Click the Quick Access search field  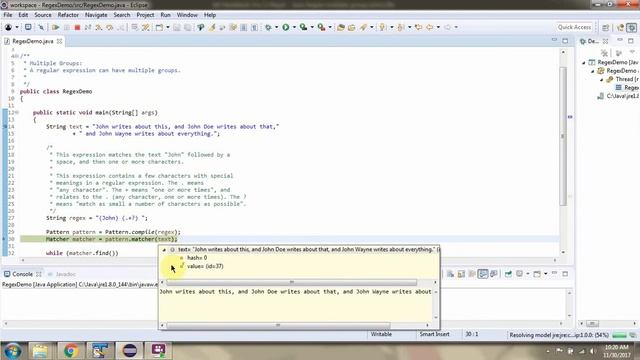(x=574, y=27)
